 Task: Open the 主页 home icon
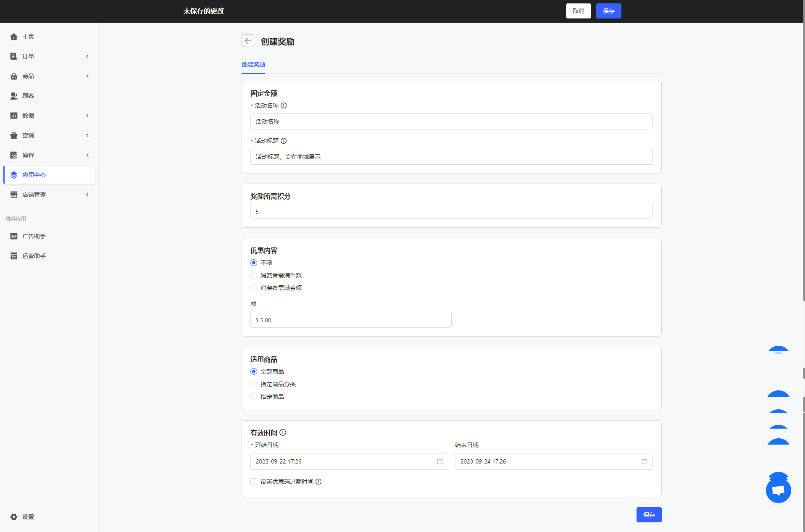14,37
